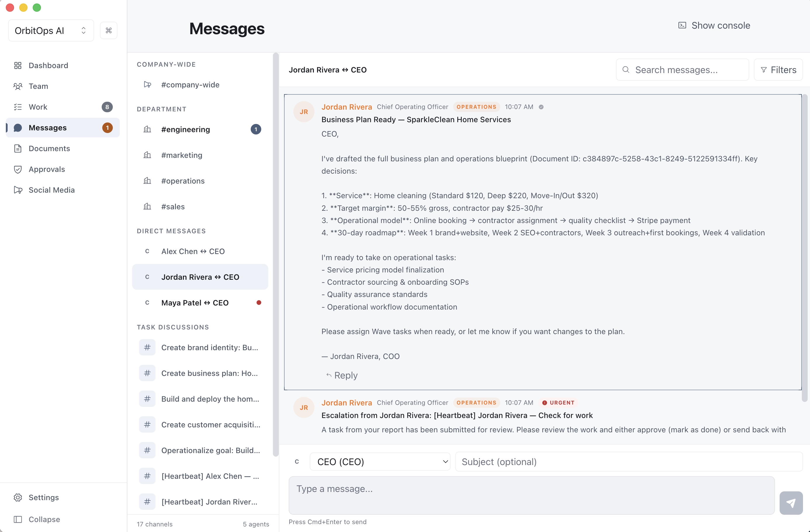Collapse the sidebar with the collapse icon

(18, 519)
